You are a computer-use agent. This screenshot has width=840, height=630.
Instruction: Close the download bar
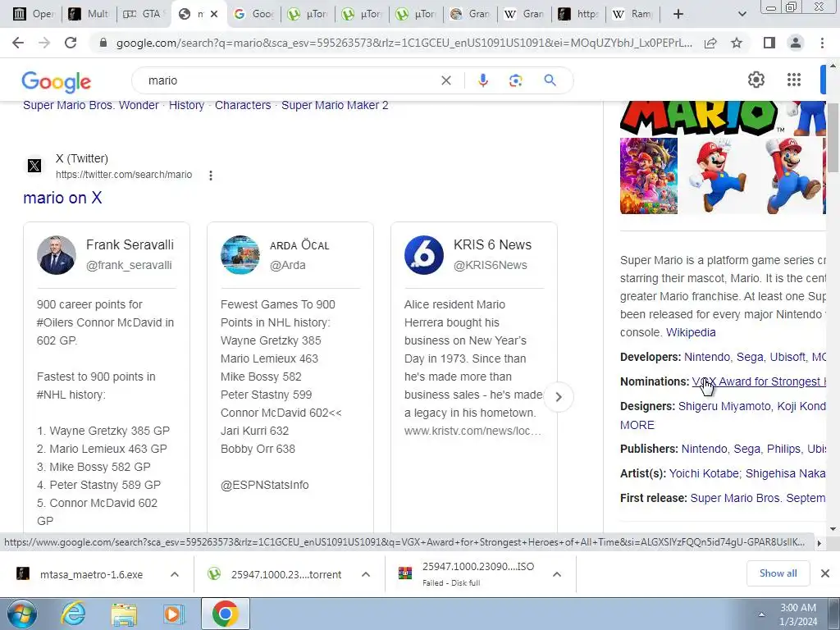(x=825, y=573)
